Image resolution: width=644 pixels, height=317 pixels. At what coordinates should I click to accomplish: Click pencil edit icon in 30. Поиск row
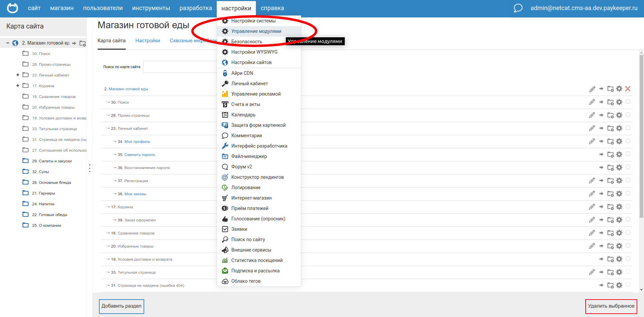tap(592, 102)
